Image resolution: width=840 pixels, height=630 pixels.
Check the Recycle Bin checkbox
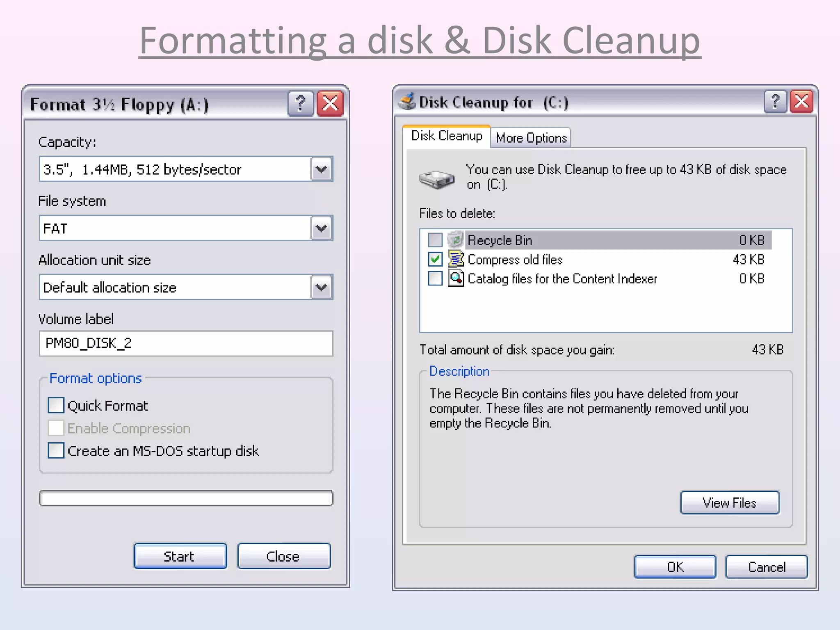click(435, 240)
